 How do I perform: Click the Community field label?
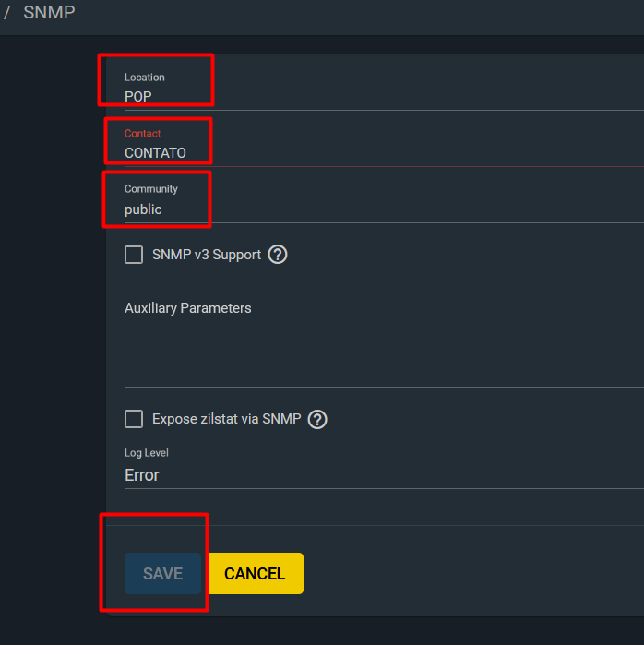(151, 189)
